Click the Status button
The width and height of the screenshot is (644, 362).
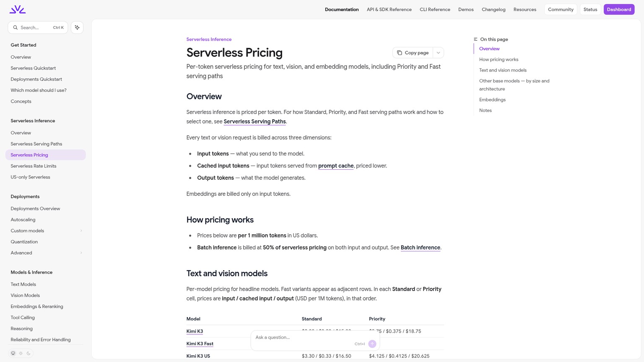(x=590, y=9)
